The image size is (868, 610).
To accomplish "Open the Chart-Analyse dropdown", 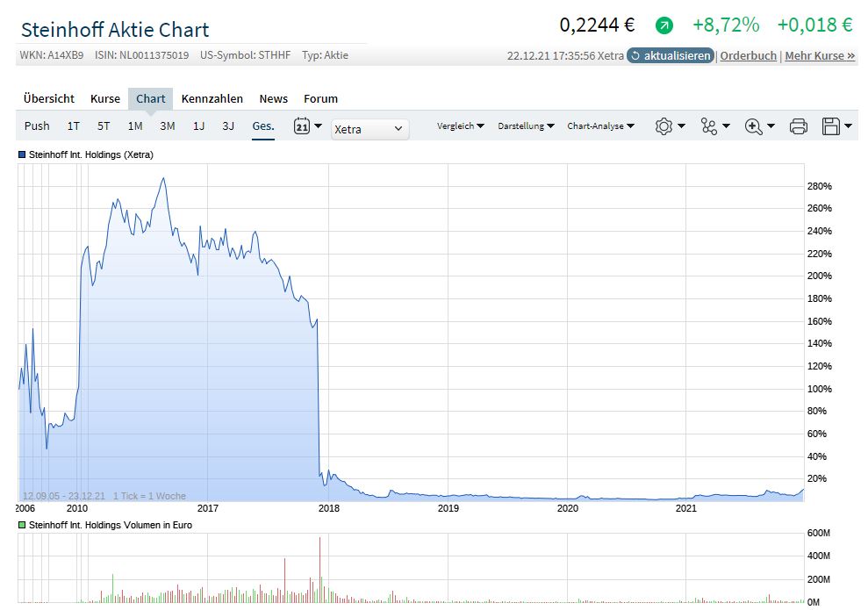I will (x=600, y=126).
